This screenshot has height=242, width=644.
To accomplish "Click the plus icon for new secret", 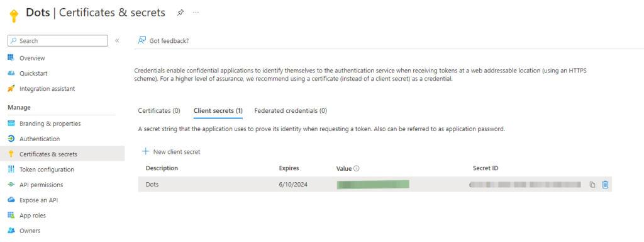I will 145,151.
